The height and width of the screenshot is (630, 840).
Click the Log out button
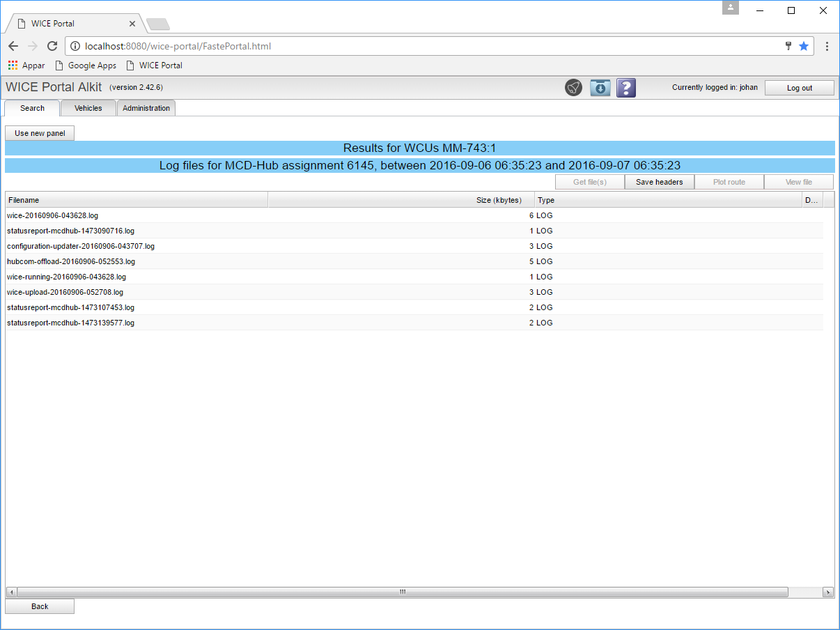799,88
